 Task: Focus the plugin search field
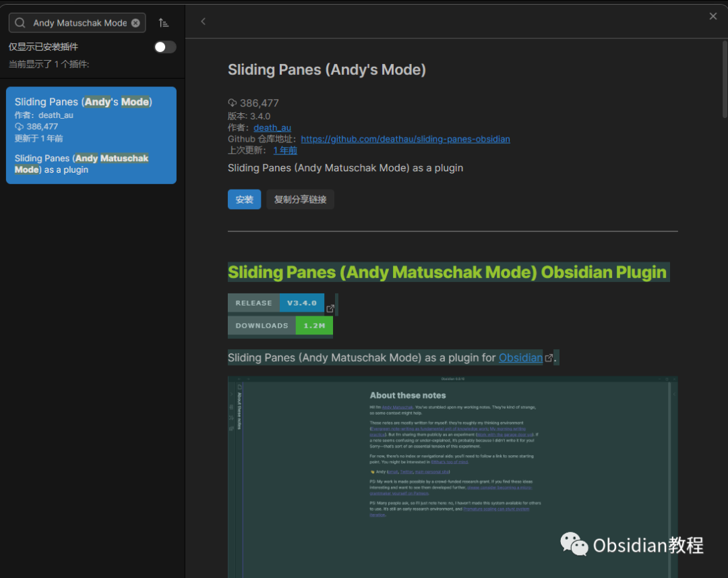[x=77, y=23]
